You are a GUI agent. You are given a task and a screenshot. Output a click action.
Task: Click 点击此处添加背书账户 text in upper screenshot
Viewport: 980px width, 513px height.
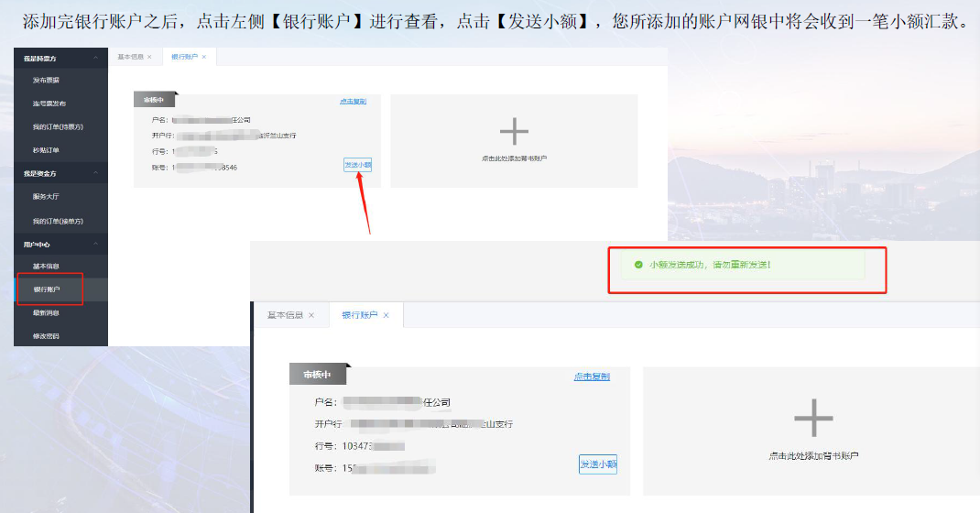514,158
